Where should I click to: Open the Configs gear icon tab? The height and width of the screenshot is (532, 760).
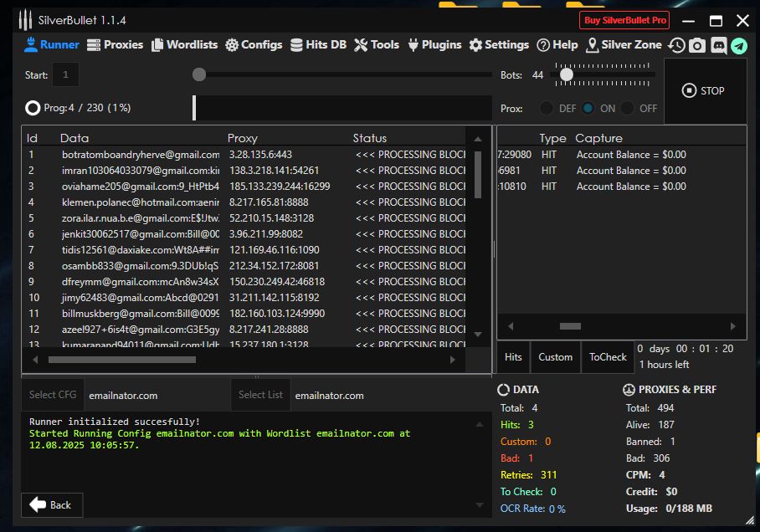point(232,45)
